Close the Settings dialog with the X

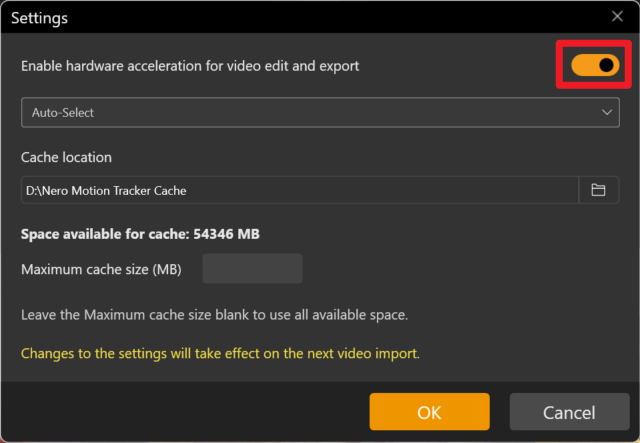tap(617, 16)
